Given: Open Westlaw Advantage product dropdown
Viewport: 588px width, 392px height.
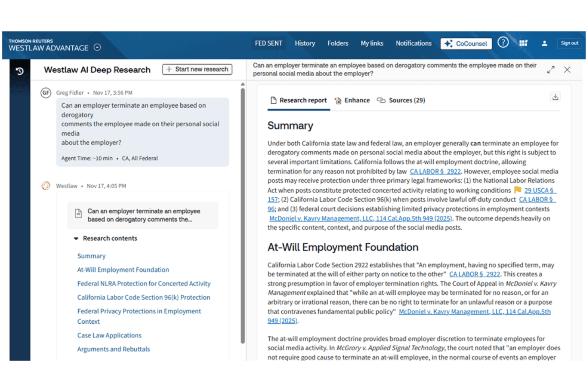Looking at the screenshot, I should pos(97,47).
